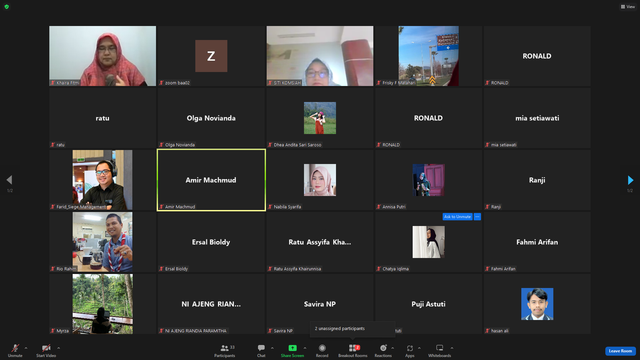The height and width of the screenshot is (360, 640).
Task: Open the Chat icon
Action: tap(261, 348)
